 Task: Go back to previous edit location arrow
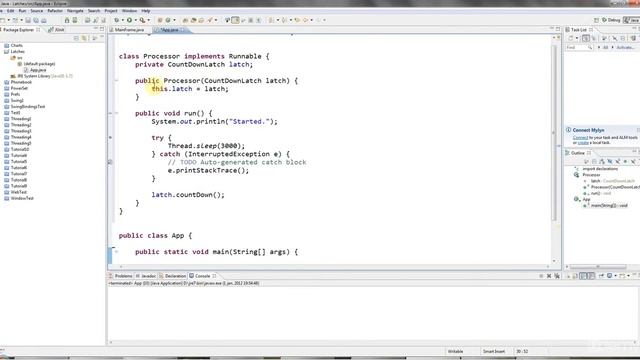click(x=297, y=20)
